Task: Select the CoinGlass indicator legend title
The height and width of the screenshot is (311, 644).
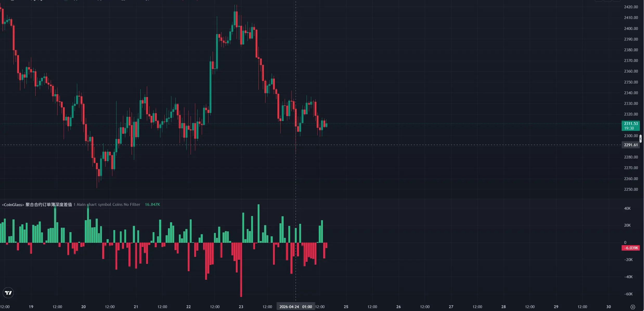Action: click(x=37, y=205)
